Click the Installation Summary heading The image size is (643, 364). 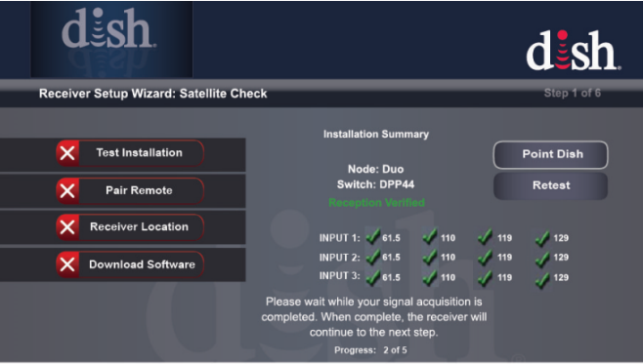click(x=376, y=135)
